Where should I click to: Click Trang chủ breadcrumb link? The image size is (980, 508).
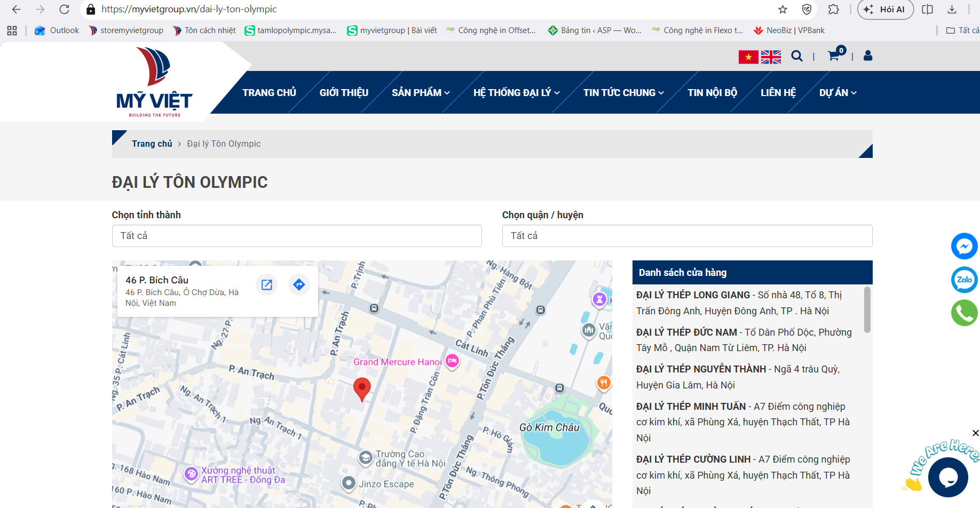(x=152, y=144)
